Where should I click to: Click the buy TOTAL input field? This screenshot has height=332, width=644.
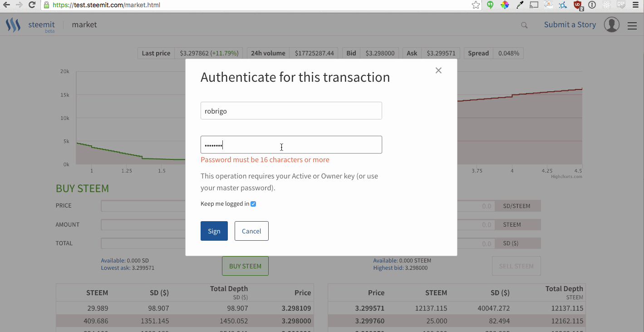point(143,243)
